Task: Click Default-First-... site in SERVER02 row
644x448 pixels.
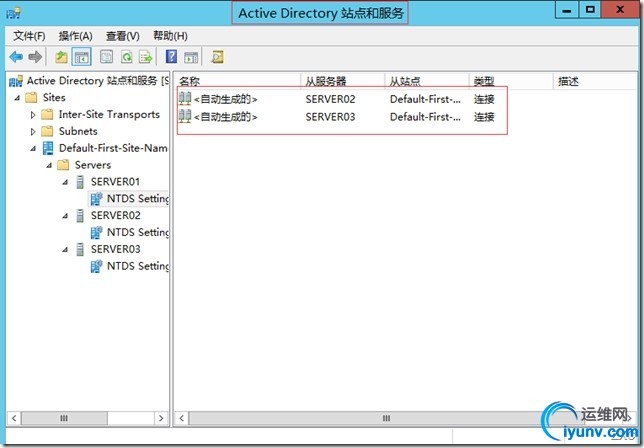Action: pyautogui.click(x=425, y=99)
